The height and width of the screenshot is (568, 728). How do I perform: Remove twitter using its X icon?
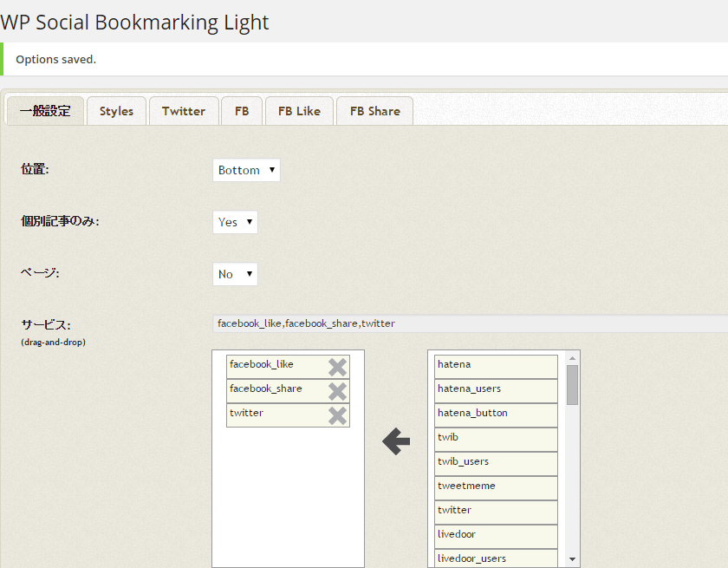coord(337,415)
